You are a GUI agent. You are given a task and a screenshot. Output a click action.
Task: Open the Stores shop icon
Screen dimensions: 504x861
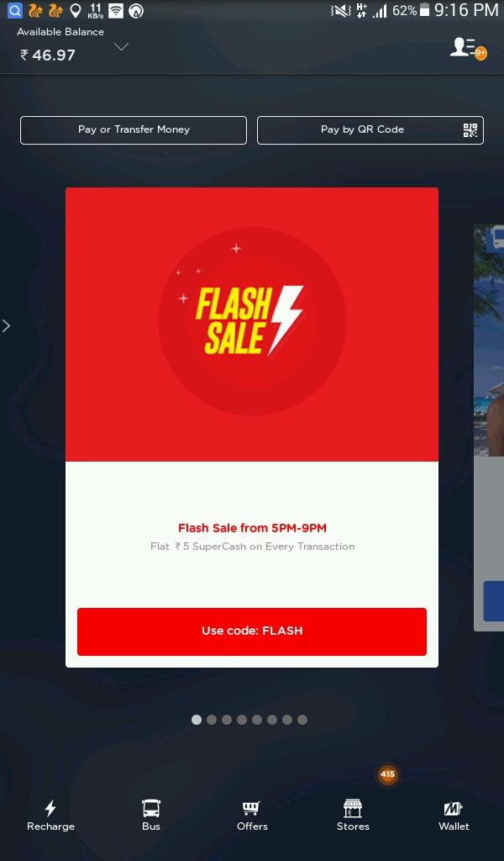coord(353,808)
